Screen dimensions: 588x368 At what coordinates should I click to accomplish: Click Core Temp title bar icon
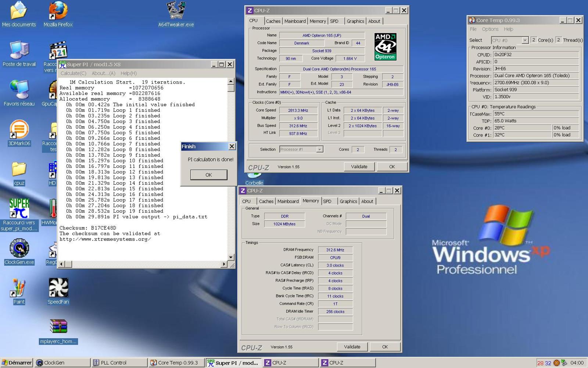coord(472,20)
